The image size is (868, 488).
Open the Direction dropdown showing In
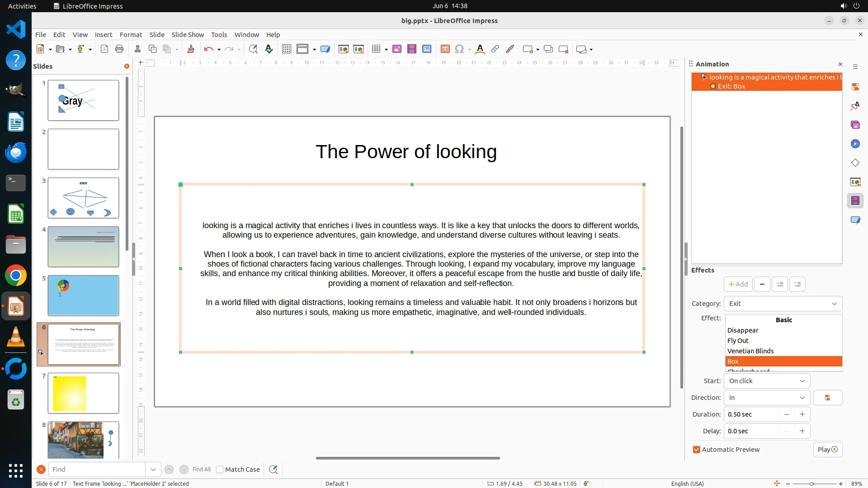click(767, 398)
